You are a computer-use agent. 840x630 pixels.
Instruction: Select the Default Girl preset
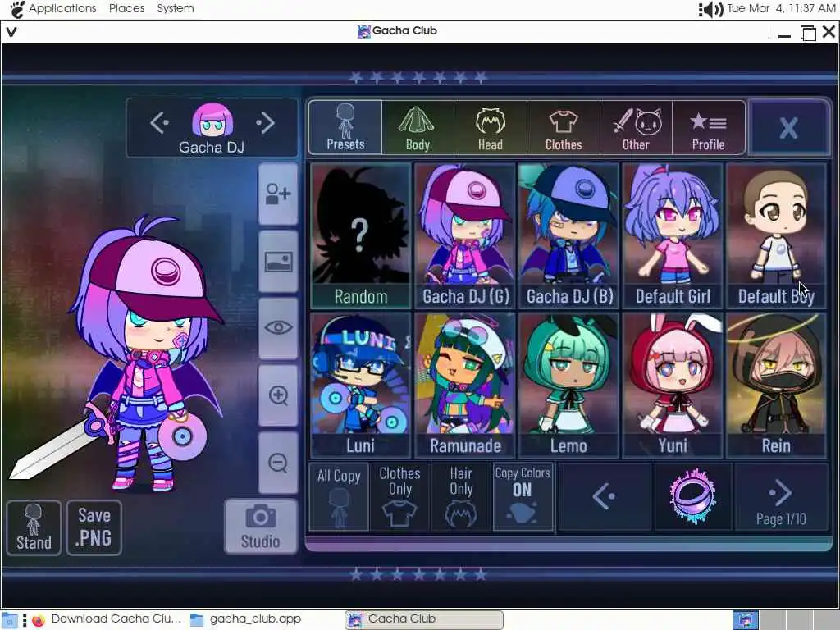click(x=673, y=235)
